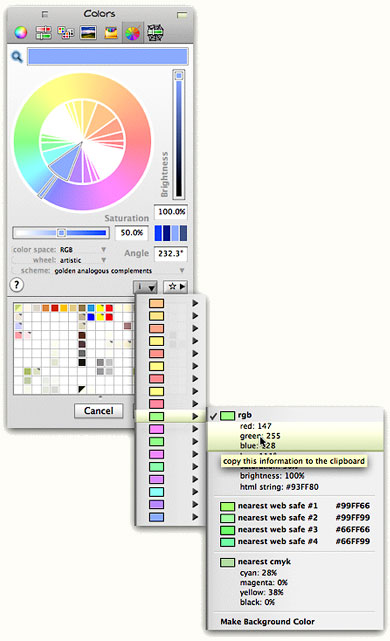The image size is (390, 641).
Task: Choose 'nearest web safe #4' #66FF99
Action: [x=296, y=541]
